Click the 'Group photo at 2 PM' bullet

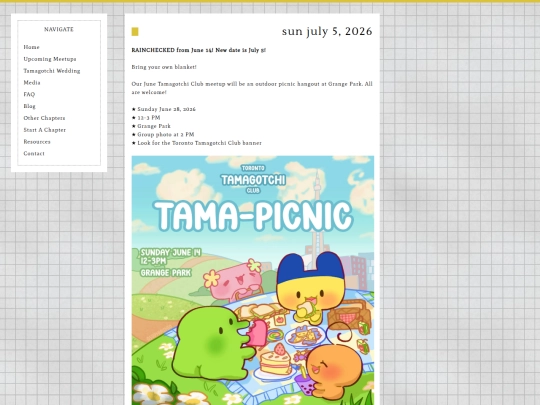(x=163, y=135)
